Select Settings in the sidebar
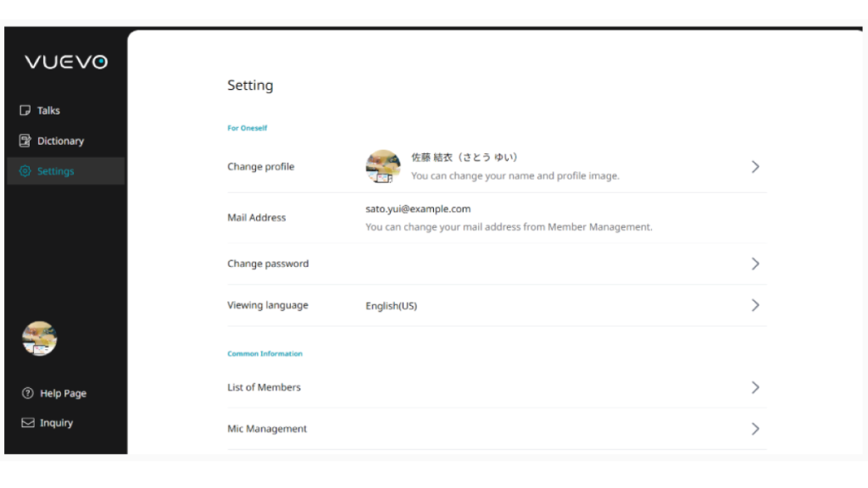Screen dimensions: 868x488 (x=55, y=171)
